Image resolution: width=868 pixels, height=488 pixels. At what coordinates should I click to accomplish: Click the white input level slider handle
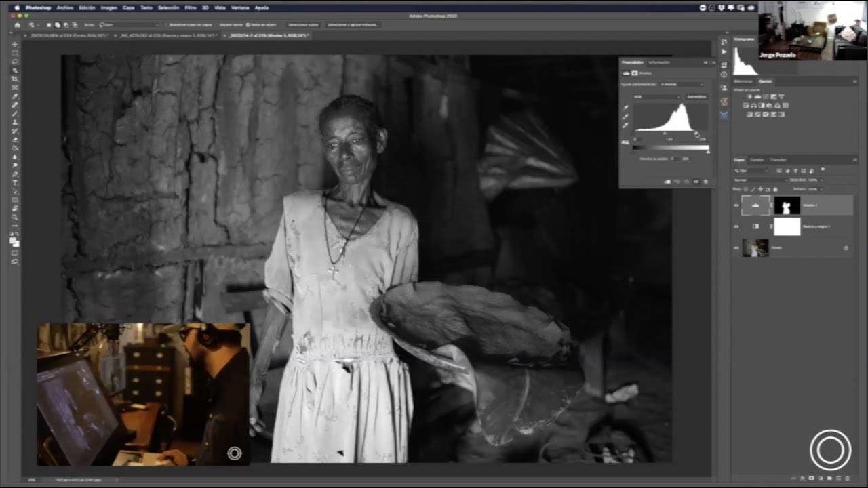[697, 134]
